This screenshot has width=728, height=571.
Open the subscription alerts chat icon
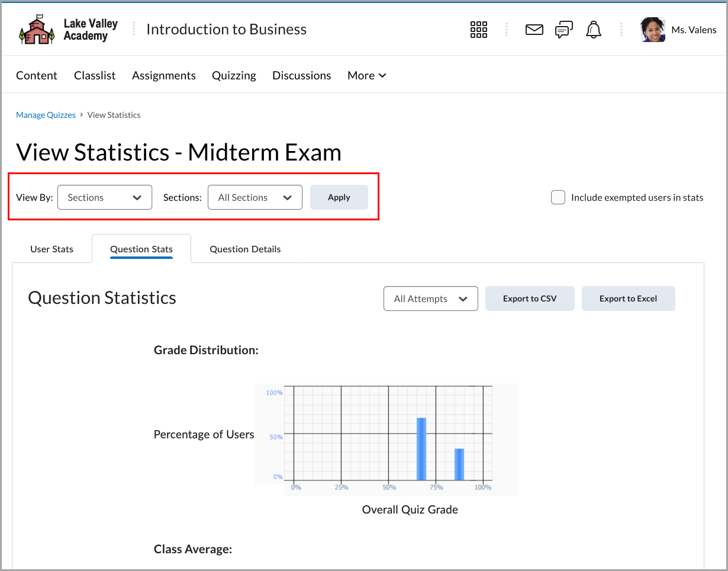point(563,30)
